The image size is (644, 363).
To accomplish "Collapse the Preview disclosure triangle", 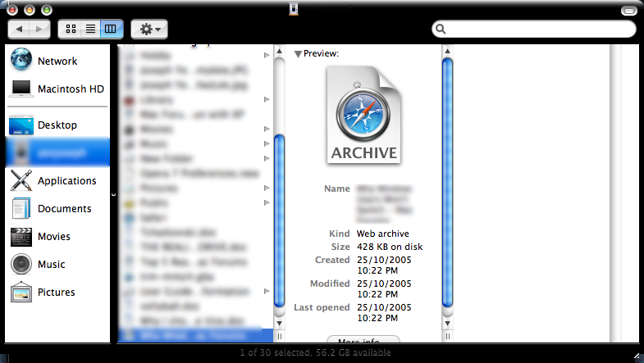I will click(x=298, y=54).
